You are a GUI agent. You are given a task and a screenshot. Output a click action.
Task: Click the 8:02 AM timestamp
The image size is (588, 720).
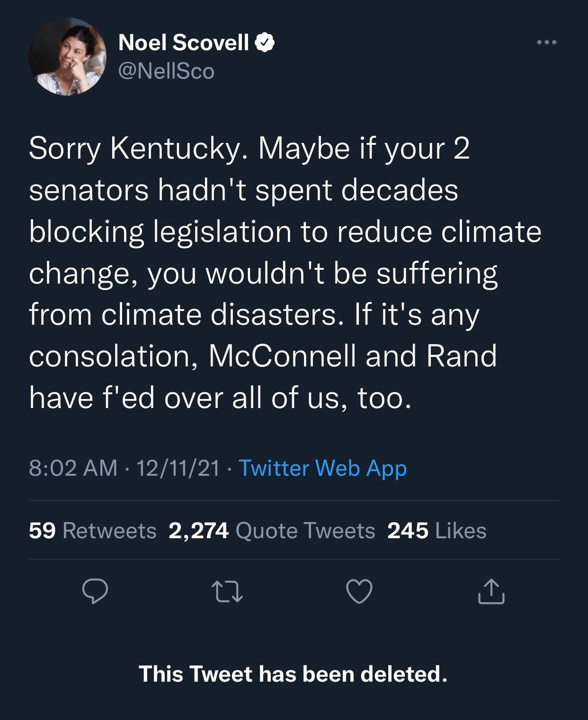73,468
